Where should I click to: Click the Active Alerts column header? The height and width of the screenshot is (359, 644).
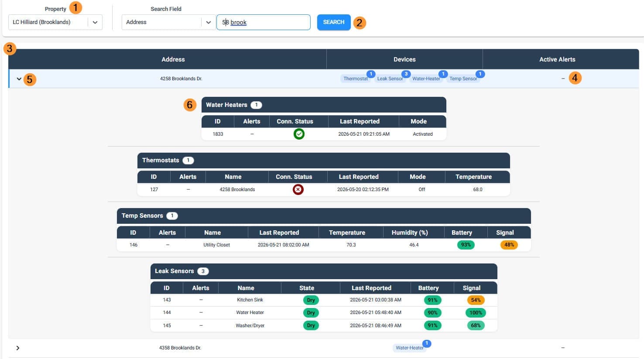point(557,59)
